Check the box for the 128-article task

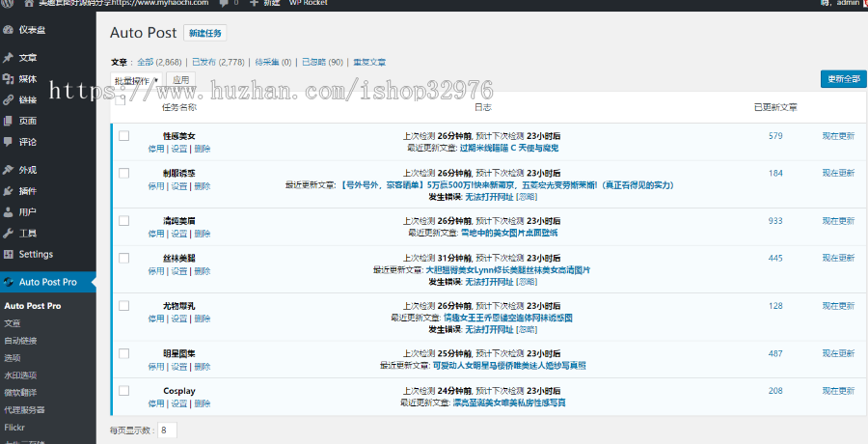coord(124,305)
